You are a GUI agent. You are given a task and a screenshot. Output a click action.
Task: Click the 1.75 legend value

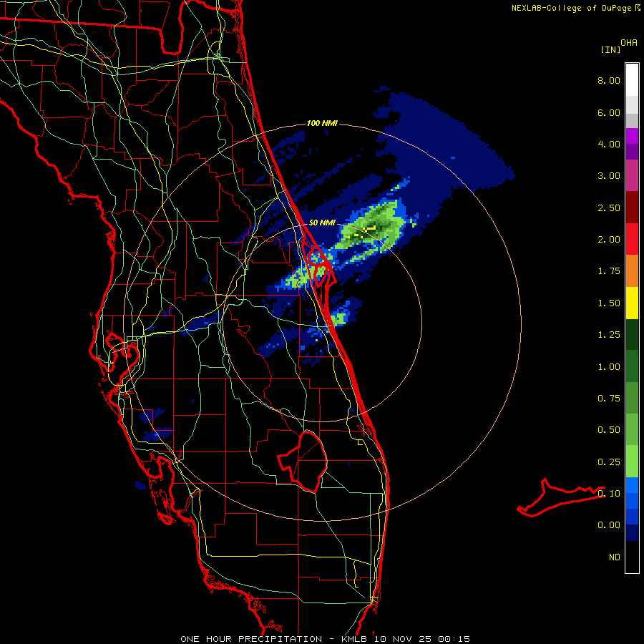pos(609,271)
